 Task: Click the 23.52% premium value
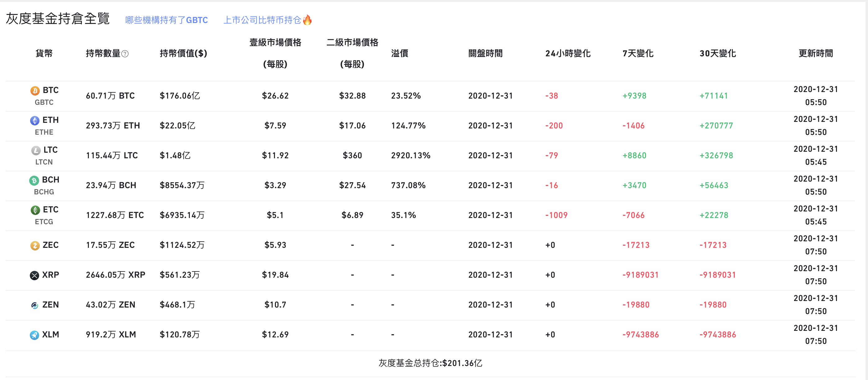406,96
